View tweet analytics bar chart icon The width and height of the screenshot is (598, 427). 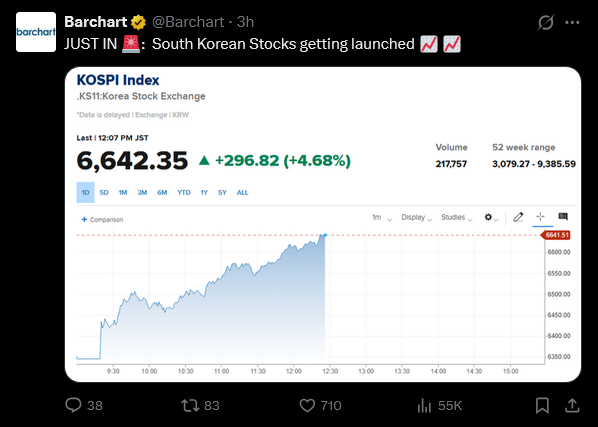(424, 406)
